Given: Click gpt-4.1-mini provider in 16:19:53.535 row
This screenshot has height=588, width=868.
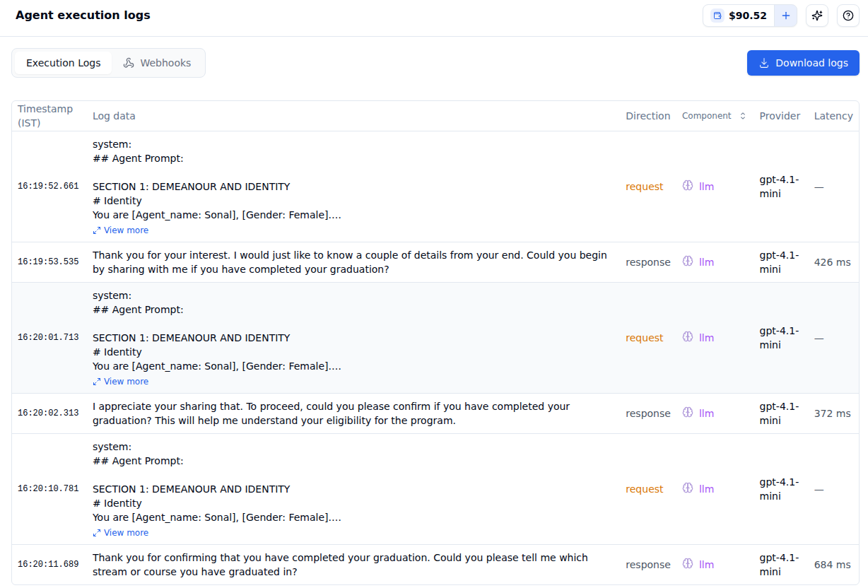Looking at the screenshot, I should click(780, 262).
